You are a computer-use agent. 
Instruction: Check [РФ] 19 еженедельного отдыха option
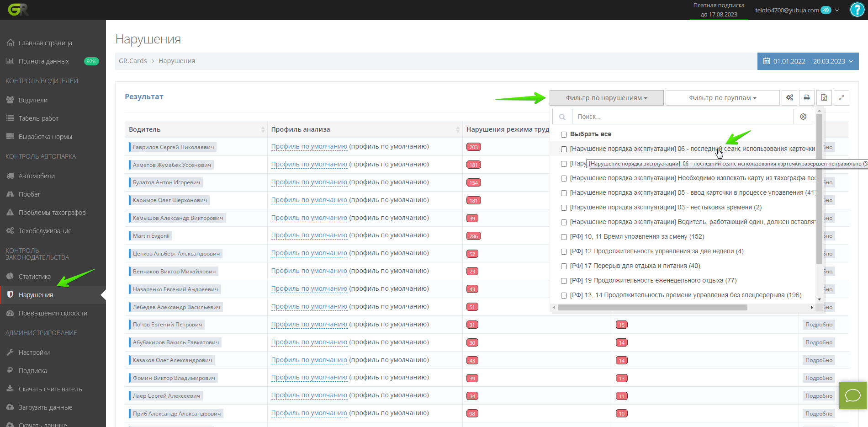(564, 281)
